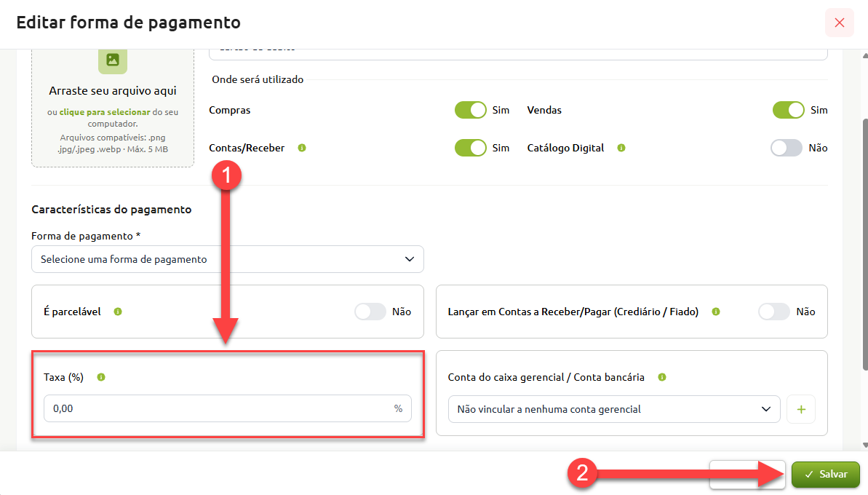Image resolution: width=868 pixels, height=495 pixels.
Task: Close the Editar forma de pagamento dialog
Action: coord(839,23)
